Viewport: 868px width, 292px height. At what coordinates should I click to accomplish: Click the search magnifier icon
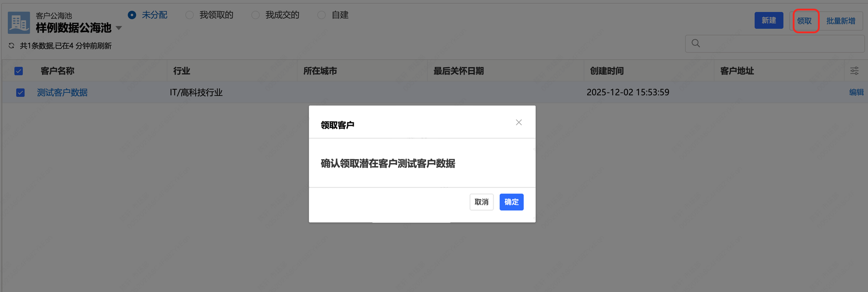pyautogui.click(x=696, y=43)
